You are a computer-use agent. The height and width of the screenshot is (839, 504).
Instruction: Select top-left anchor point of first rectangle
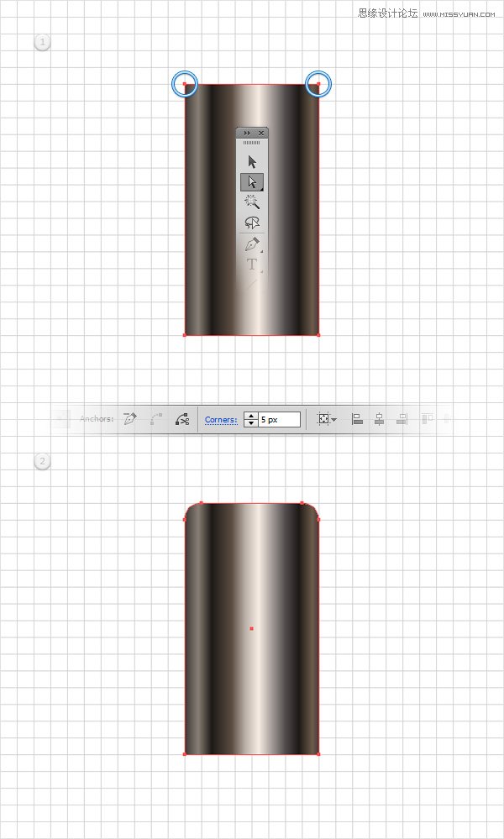click(185, 84)
